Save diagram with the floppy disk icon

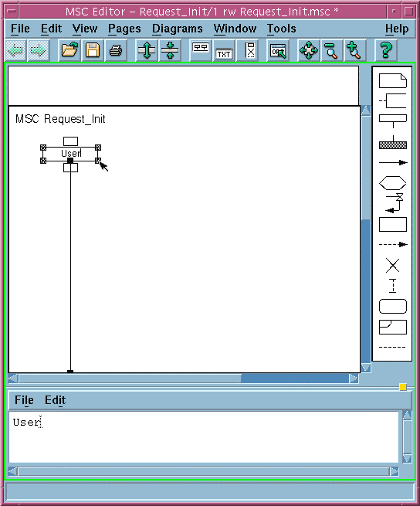click(x=93, y=50)
